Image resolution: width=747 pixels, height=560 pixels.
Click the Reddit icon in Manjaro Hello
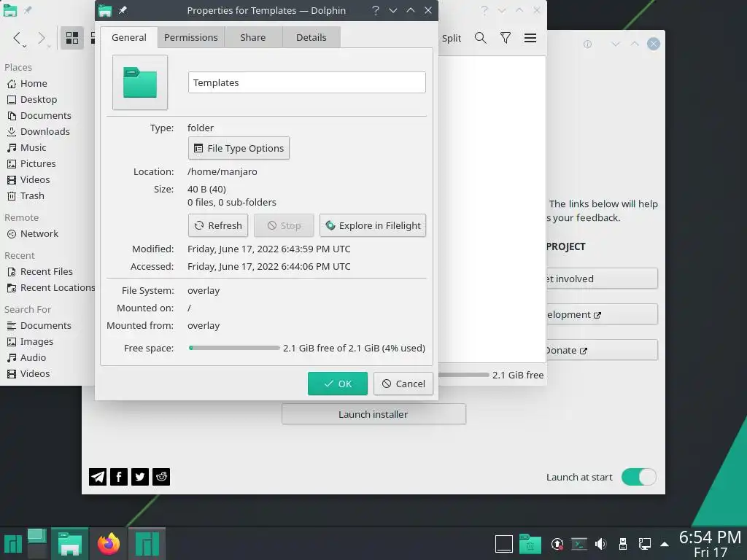(161, 477)
